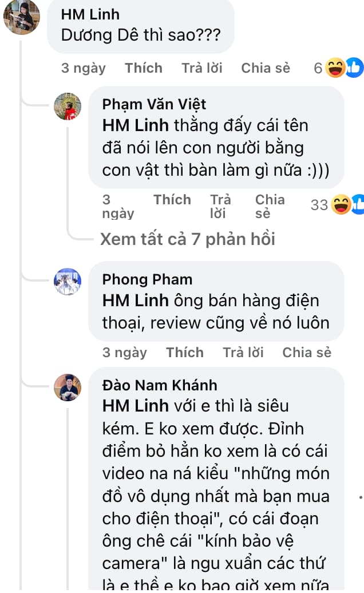This screenshot has height=593, width=364.
Task: Click Trả lời under Phạm Văn Việt's reply
Action: coord(220,207)
